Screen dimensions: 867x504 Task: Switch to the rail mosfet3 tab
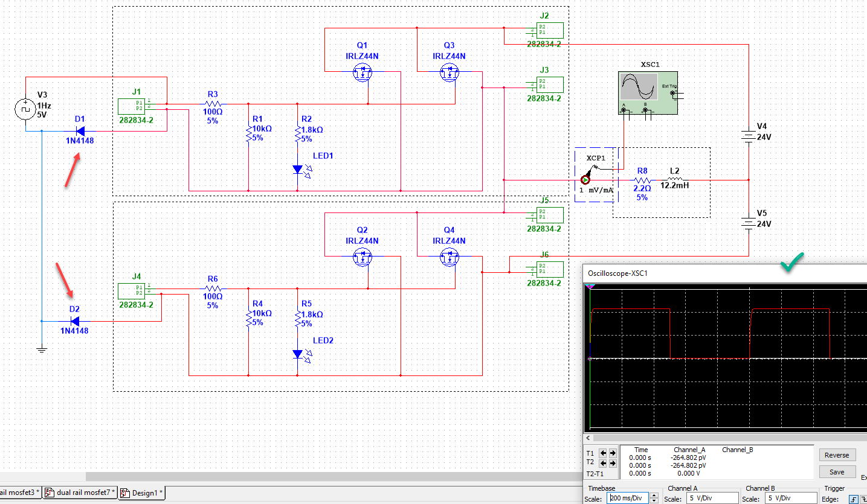(21, 493)
